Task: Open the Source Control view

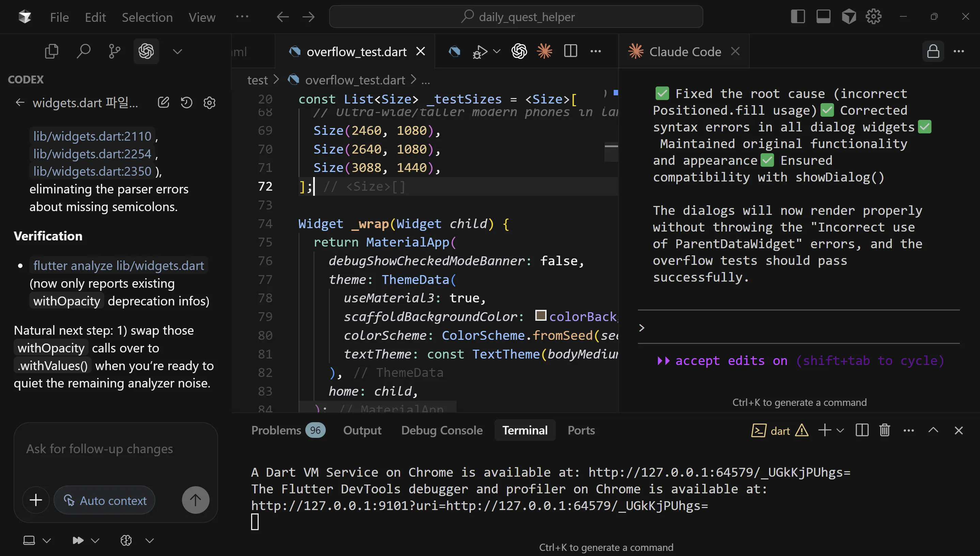Action: pyautogui.click(x=114, y=51)
